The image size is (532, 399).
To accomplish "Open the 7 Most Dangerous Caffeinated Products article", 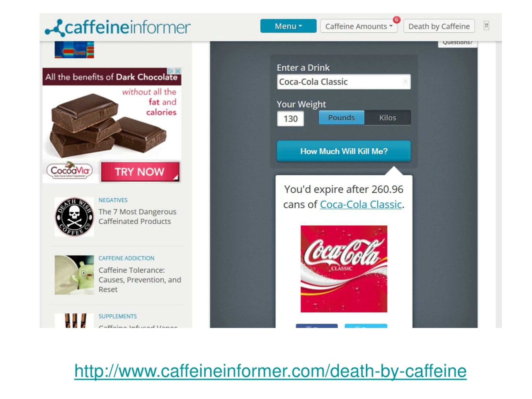I will [137, 217].
